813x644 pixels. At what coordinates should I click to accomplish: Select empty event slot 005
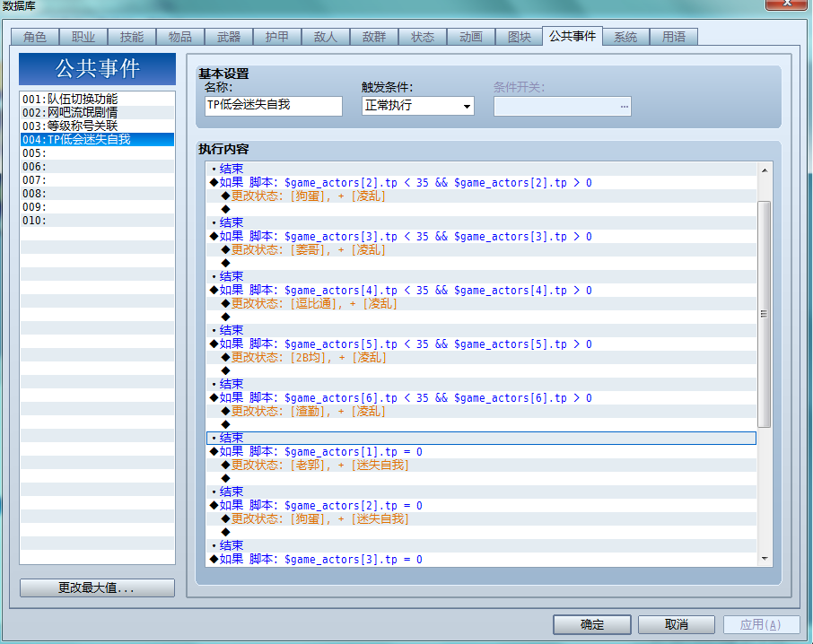coord(97,152)
